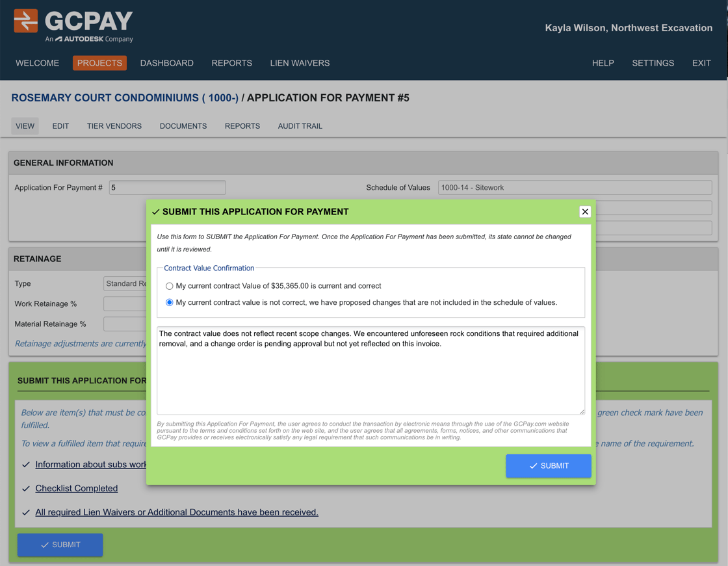Switch to the TIER VENDORS tab

114,126
